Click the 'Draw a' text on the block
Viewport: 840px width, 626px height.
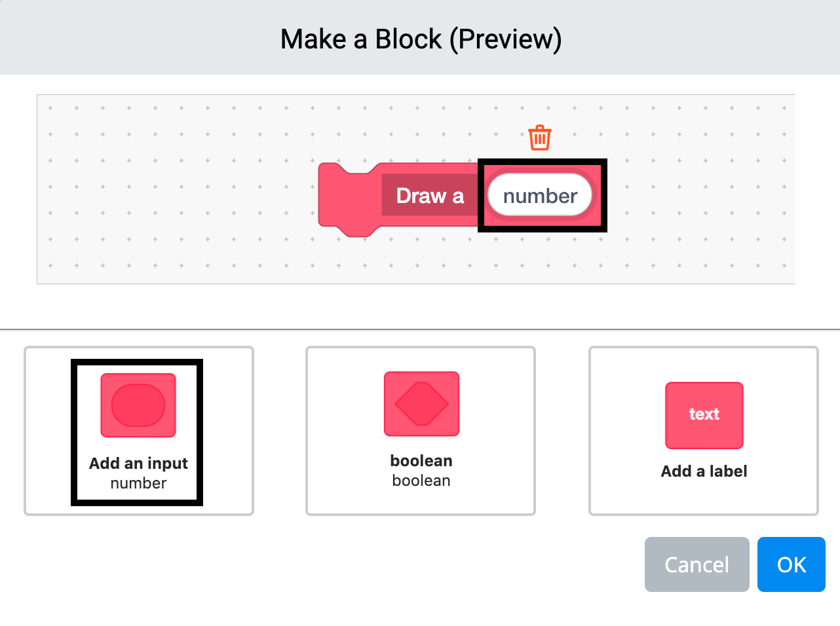pyautogui.click(x=430, y=195)
